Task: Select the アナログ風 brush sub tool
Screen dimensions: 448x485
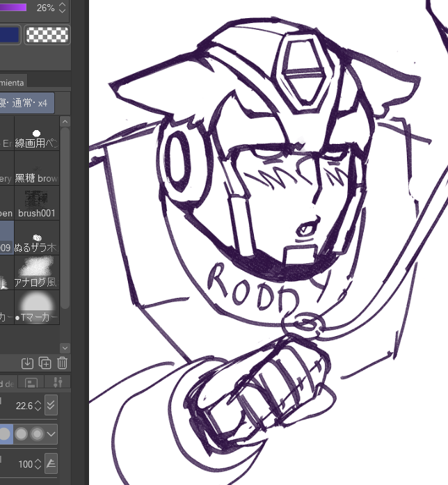Action: (x=36, y=273)
